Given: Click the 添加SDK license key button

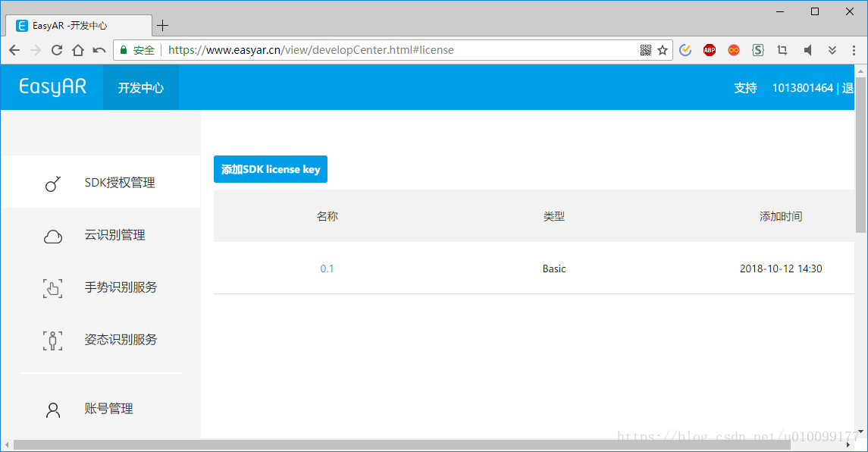Looking at the screenshot, I should [x=270, y=169].
